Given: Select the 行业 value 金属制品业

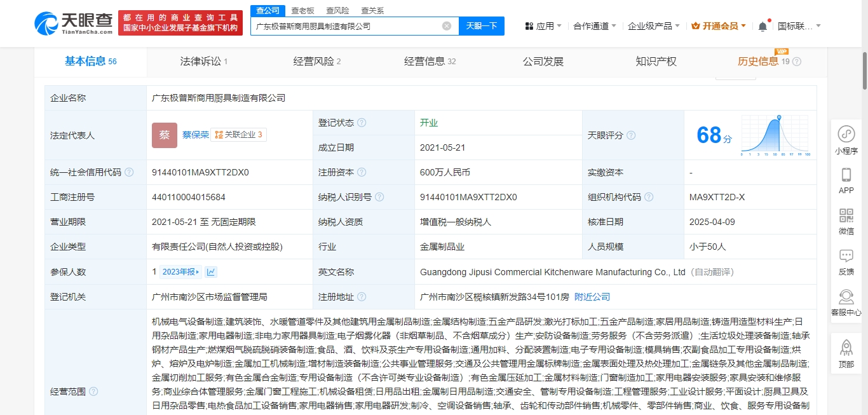Looking at the screenshot, I should point(442,247).
